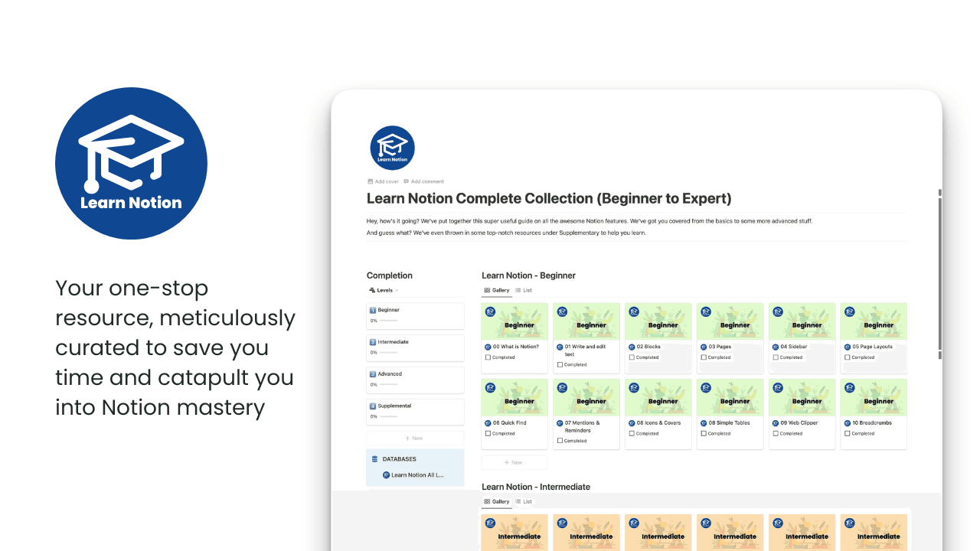Click Add cover button

coord(383,181)
